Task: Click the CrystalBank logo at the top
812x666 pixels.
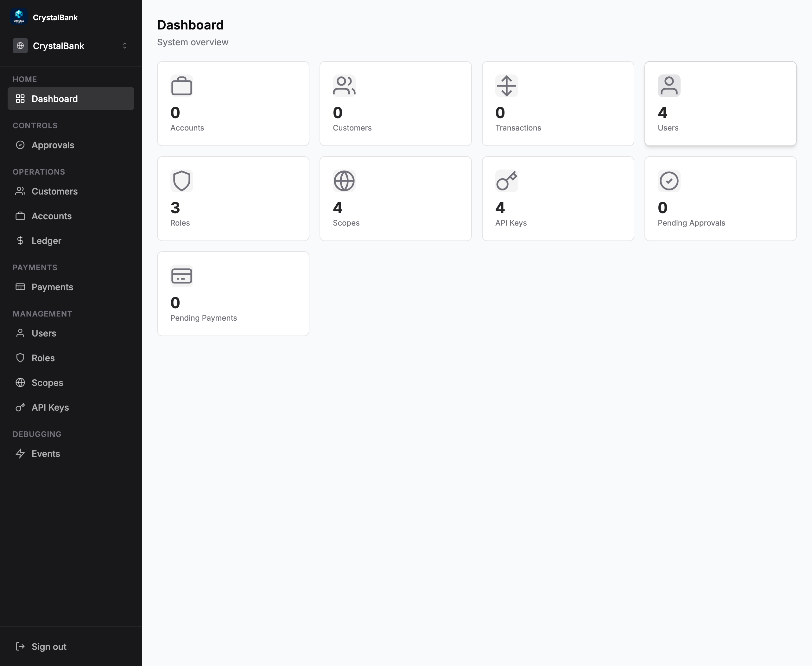Action: coord(19,16)
